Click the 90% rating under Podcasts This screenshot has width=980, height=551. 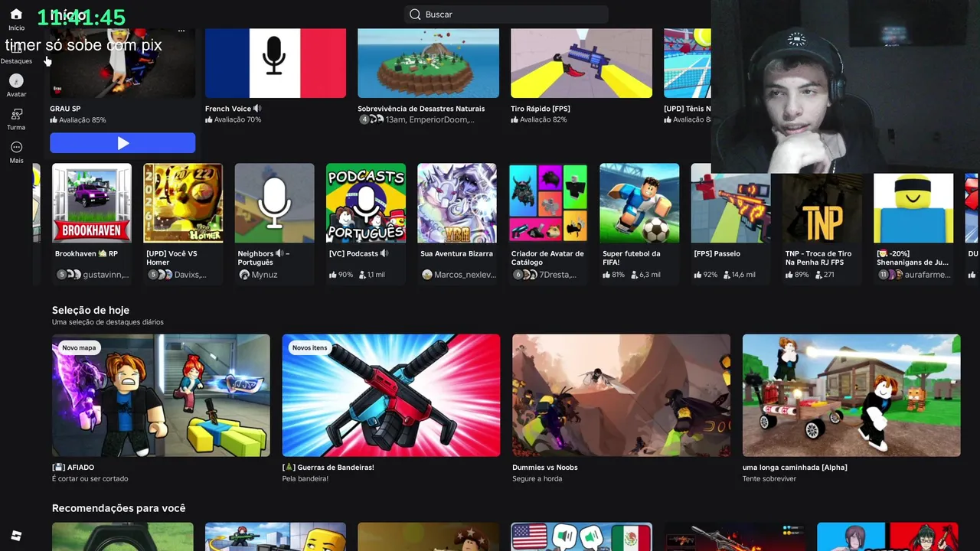pyautogui.click(x=341, y=275)
